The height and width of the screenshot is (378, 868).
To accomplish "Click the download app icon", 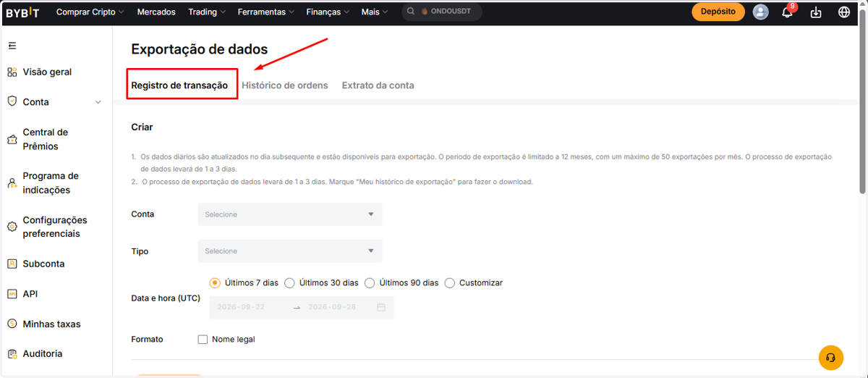I will (816, 12).
